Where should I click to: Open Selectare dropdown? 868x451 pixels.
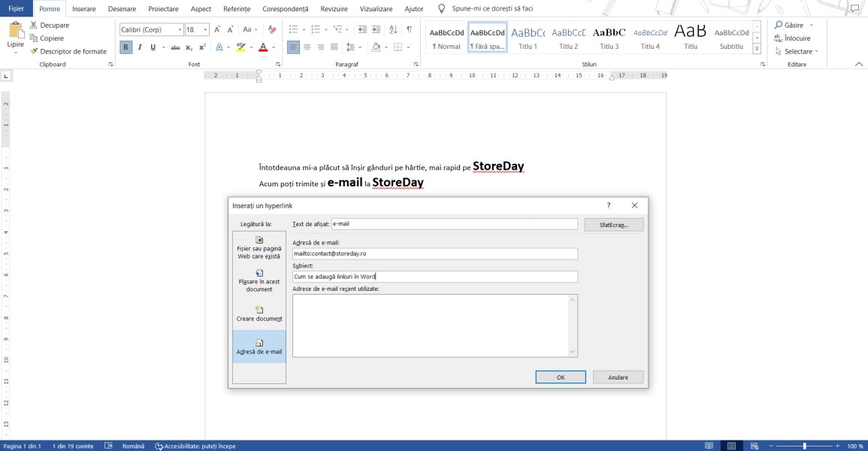796,51
